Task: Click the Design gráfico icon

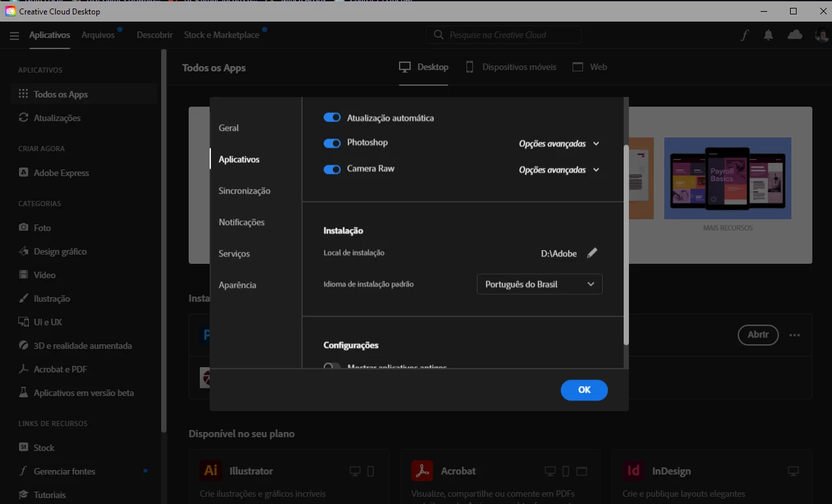Action: click(24, 251)
